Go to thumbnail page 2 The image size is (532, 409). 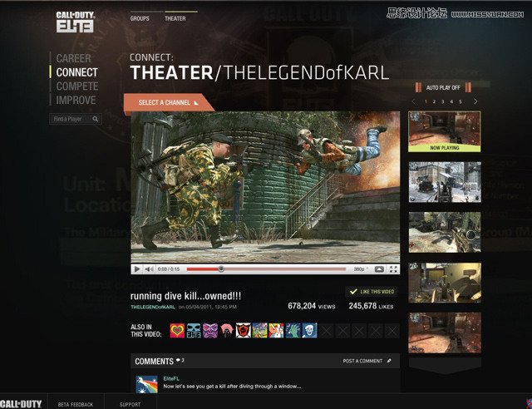pos(434,101)
